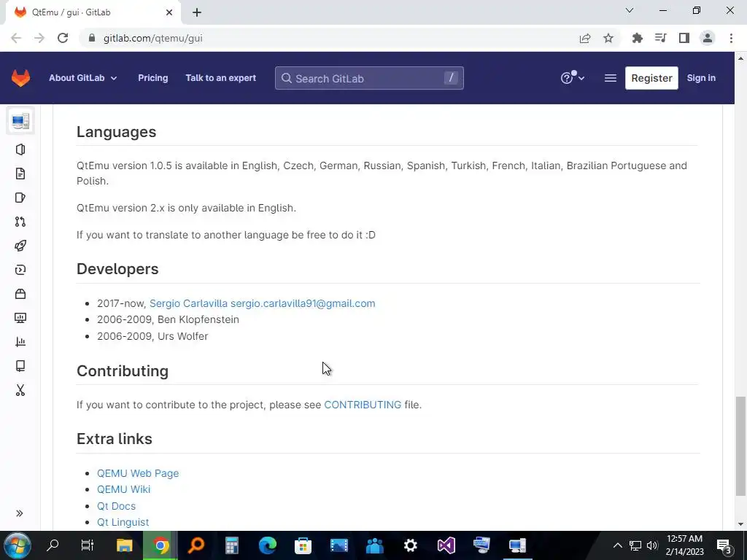This screenshot has width=747, height=560.
Task: Click the share page icon in address bar
Action: tap(585, 38)
